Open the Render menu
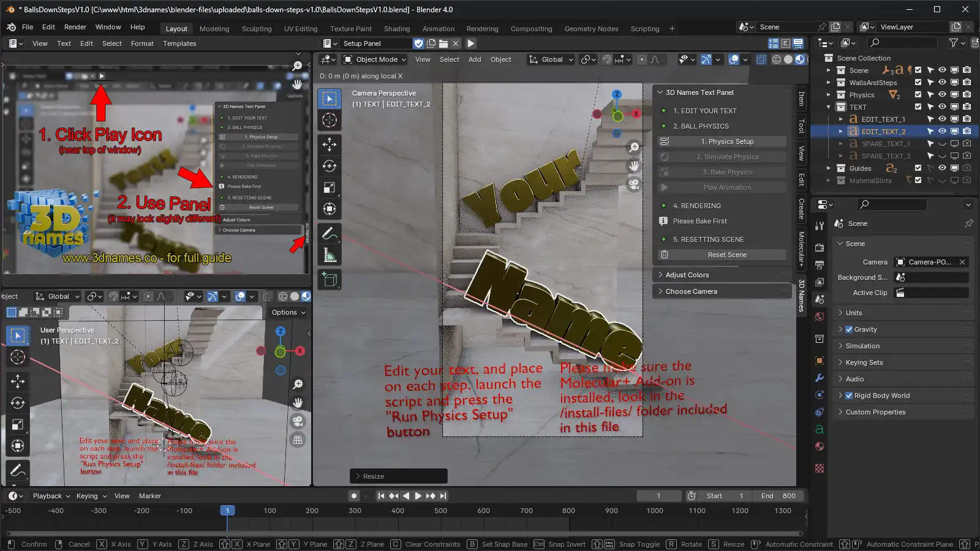 pos(75,27)
